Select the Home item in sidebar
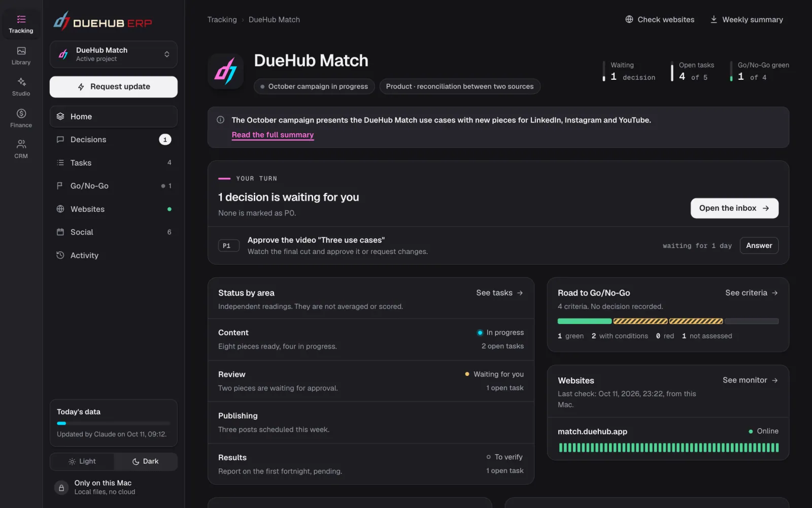812x508 pixels. click(114, 116)
